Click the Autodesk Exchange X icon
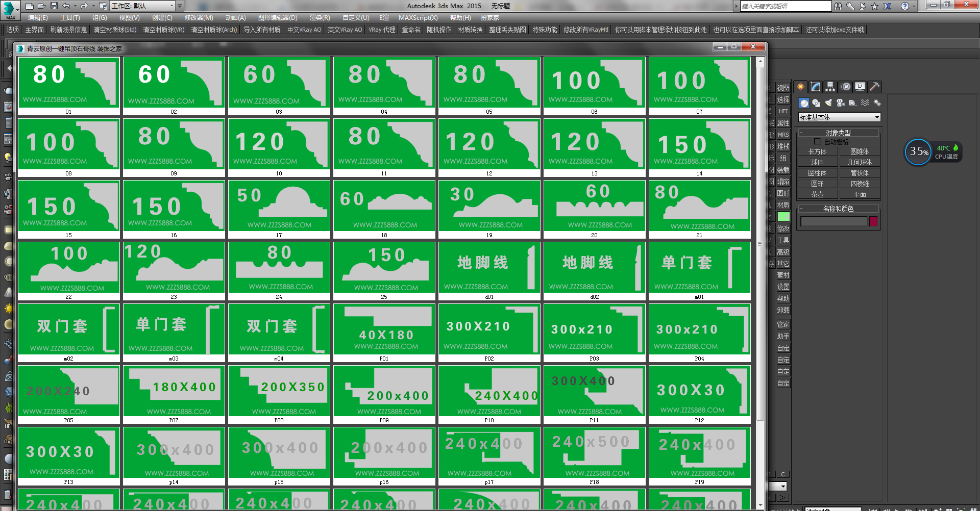 [888, 6]
